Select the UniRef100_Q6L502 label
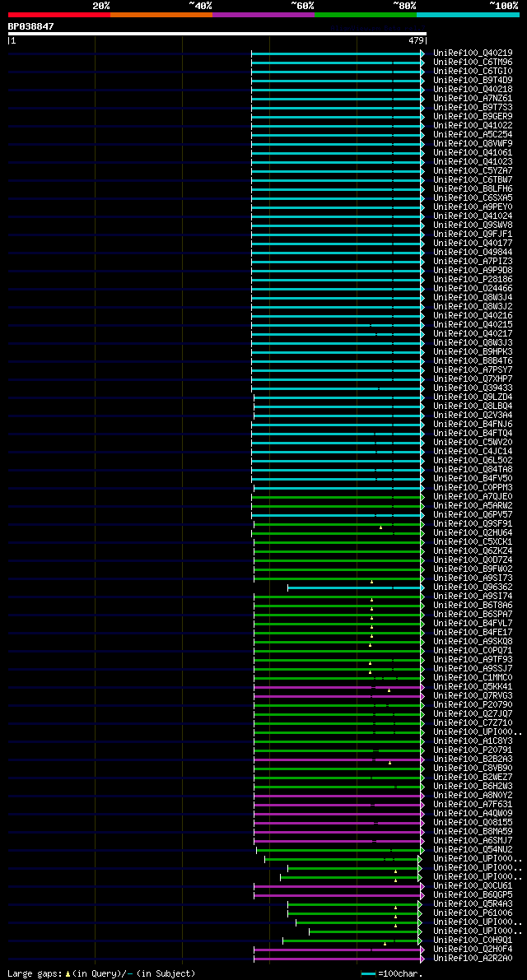 point(473,462)
